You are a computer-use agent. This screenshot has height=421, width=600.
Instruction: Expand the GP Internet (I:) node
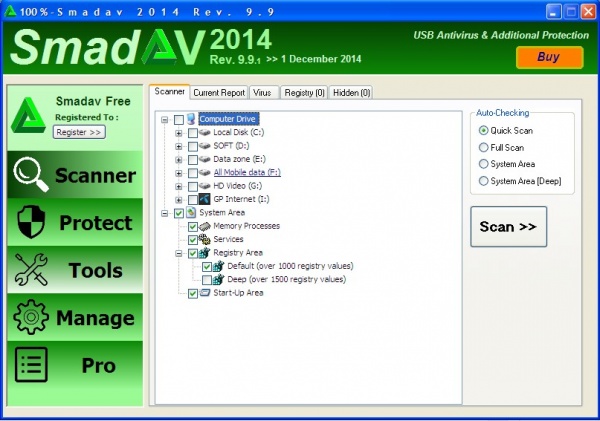click(x=179, y=200)
